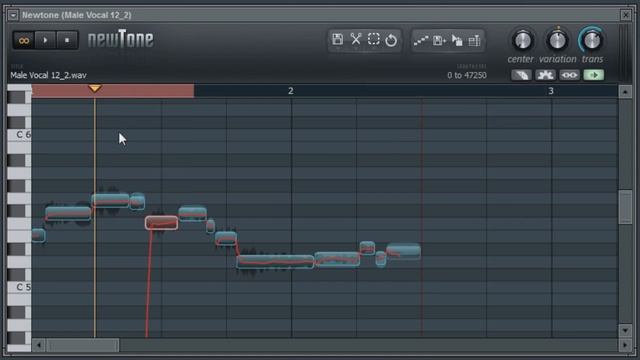Click the piano roll grid icon
The width and height of the screenshot is (640, 360).
[x=474, y=40]
